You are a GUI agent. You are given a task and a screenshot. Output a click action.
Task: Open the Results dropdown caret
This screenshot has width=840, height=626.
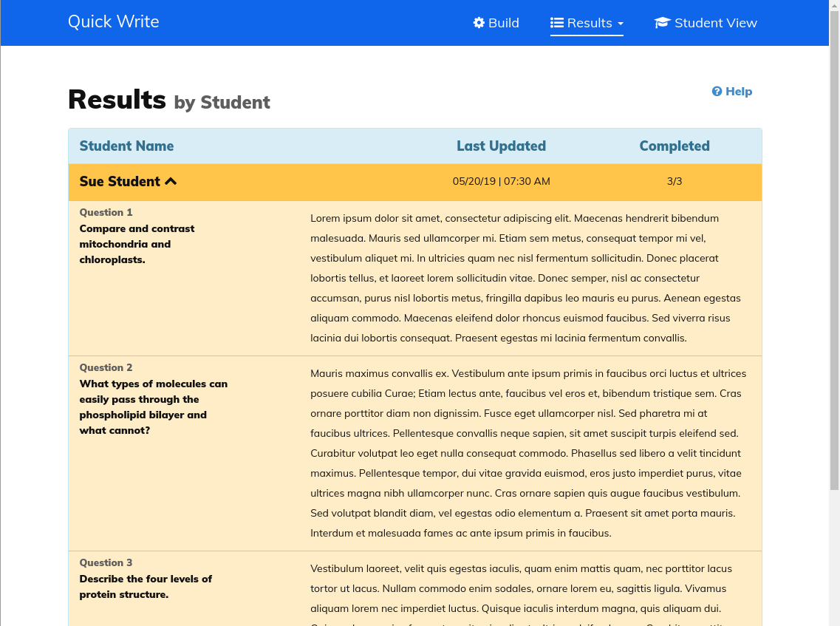(621, 24)
